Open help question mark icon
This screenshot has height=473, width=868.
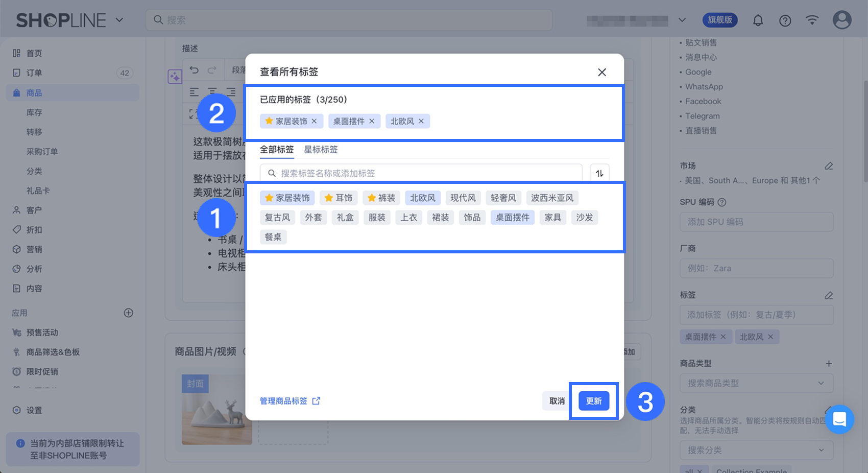click(x=785, y=20)
